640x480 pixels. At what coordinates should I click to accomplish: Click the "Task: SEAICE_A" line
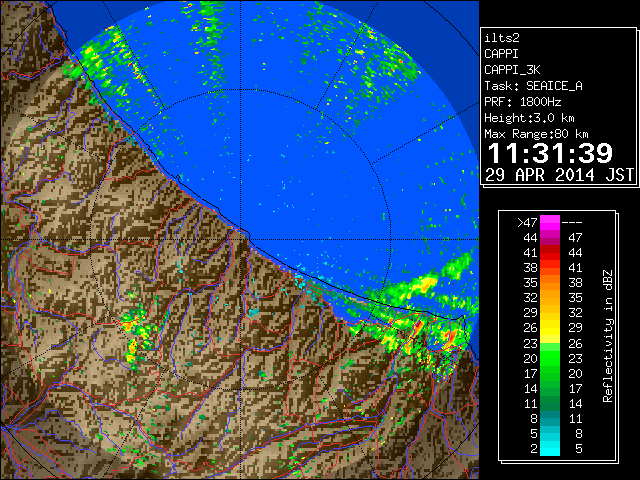(x=533, y=86)
